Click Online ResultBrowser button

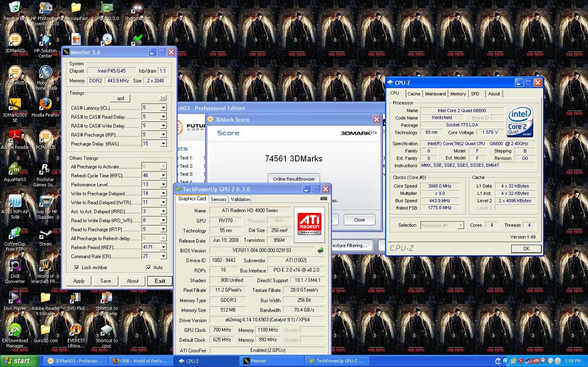pos(294,179)
